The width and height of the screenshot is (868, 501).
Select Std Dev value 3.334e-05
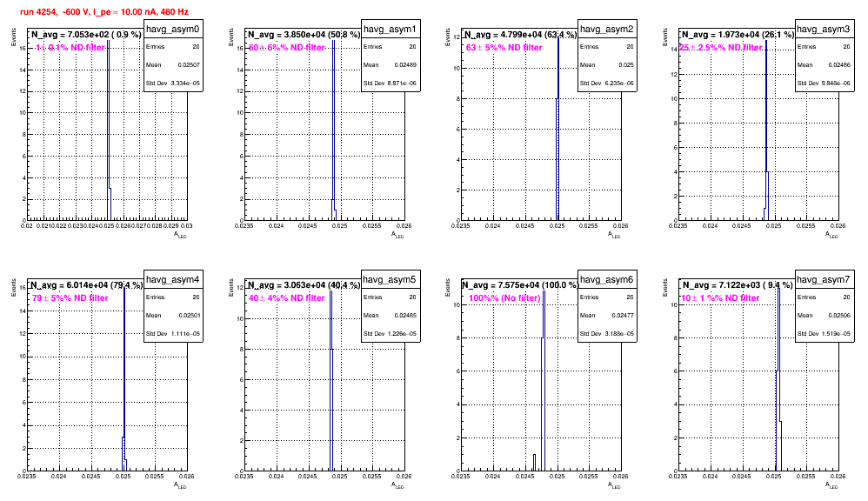pyautogui.click(x=185, y=83)
